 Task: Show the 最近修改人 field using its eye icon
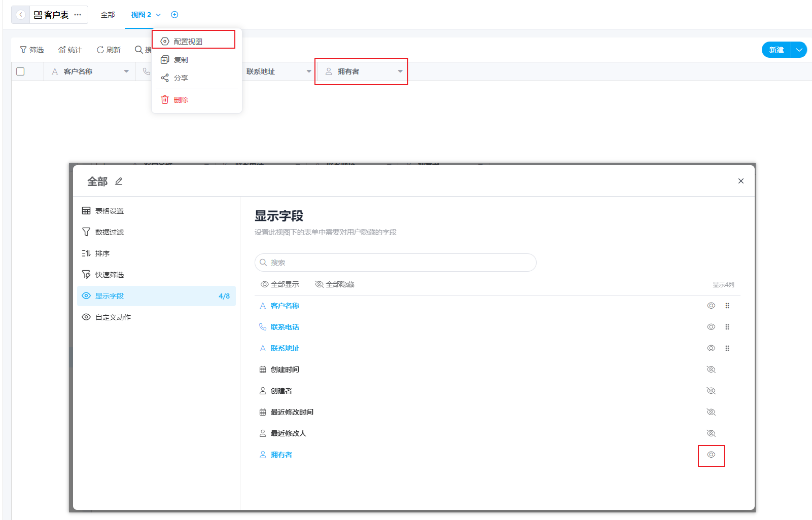[711, 433]
